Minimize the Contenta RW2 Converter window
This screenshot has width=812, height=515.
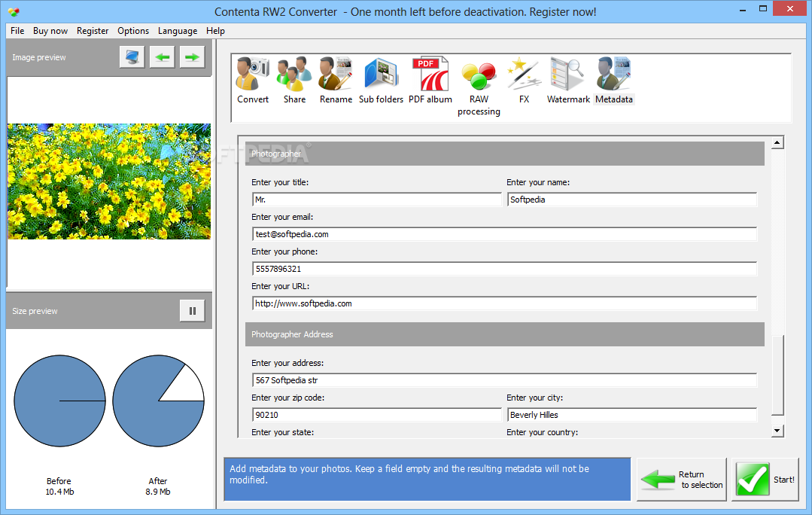[743, 9]
